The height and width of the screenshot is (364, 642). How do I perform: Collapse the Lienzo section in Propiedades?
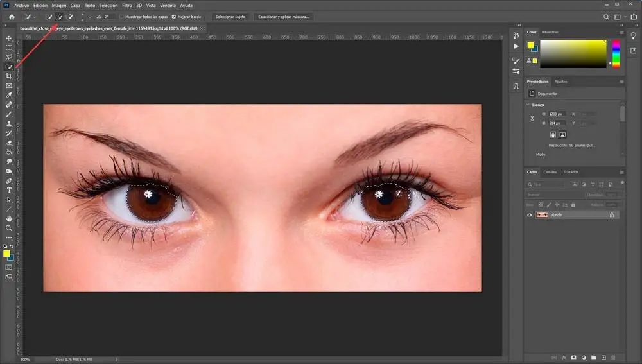pos(528,104)
